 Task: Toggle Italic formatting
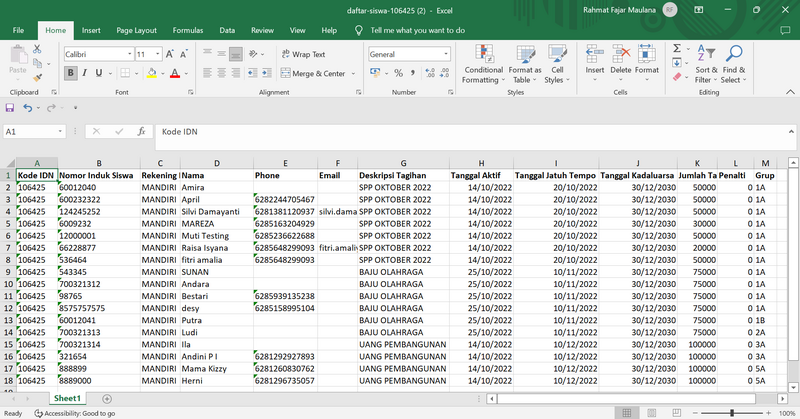click(84, 73)
